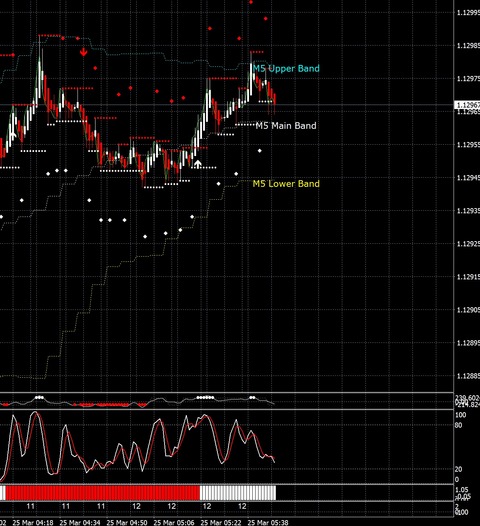Click the stochastic scale value 80
Viewport: 480px width, 526px height.
459,425
